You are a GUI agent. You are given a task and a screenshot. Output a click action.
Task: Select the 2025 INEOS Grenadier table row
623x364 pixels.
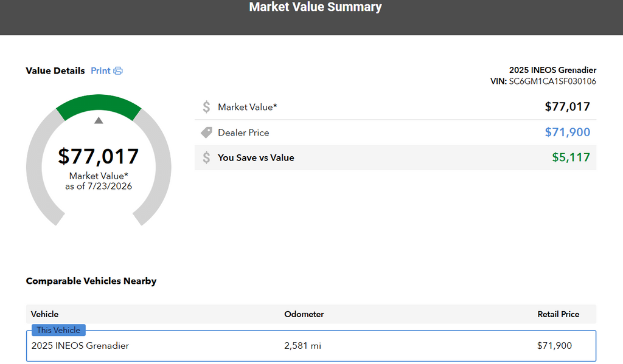311,346
